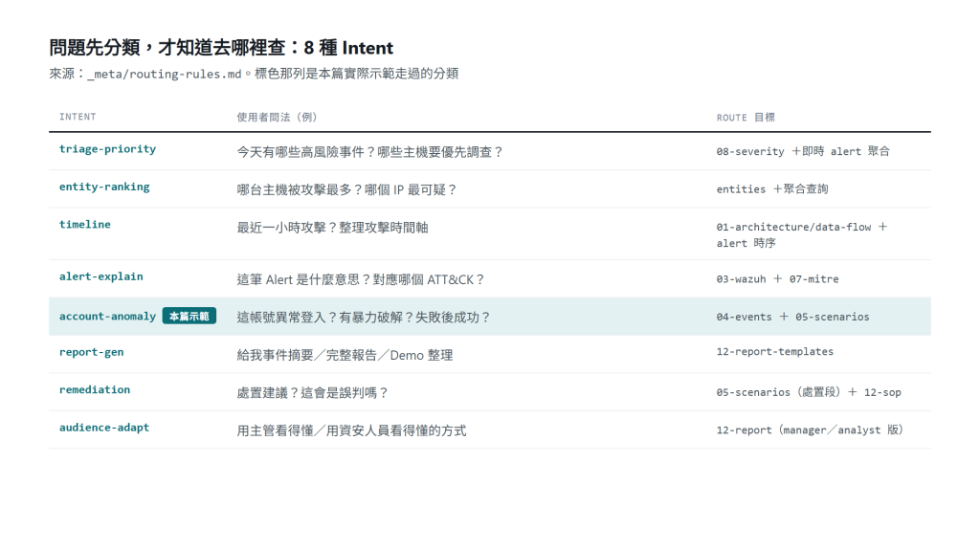Click the _meta/routing-rules.md source subtitle
The width and height of the screenshot is (980, 551).
[254, 74]
